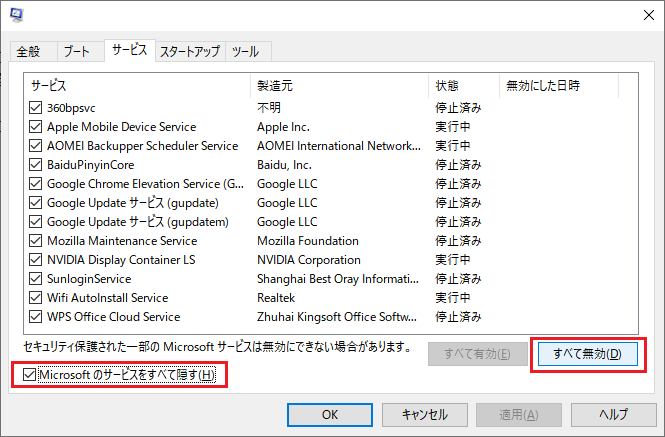This screenshot has height=437, width=665.
Task: Click manufacturer cell AOMEI International Network...
Action: coord(339,146)
